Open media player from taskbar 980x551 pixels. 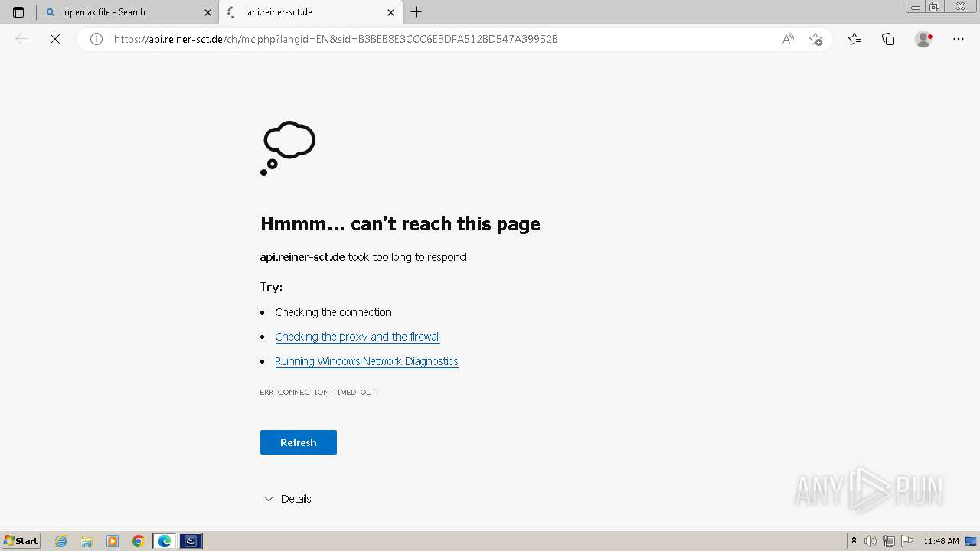pyautogui.click(x=113, y=541)
